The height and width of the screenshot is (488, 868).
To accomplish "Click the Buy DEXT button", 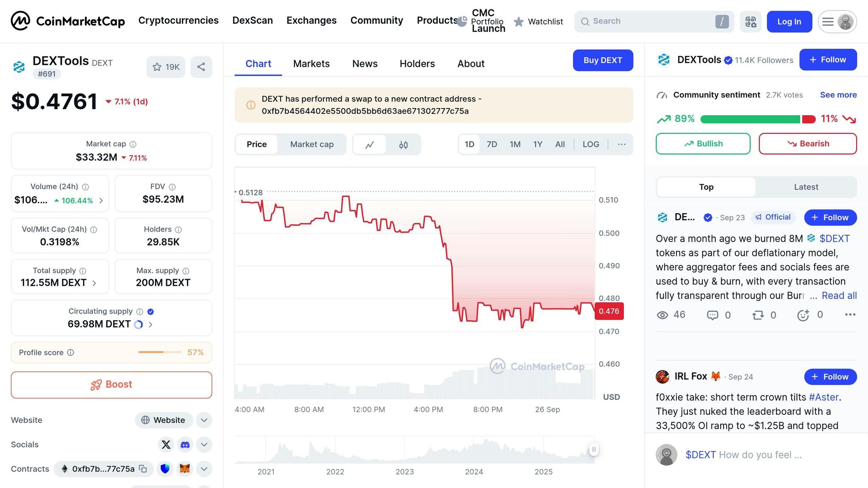I will click(603, 60).
